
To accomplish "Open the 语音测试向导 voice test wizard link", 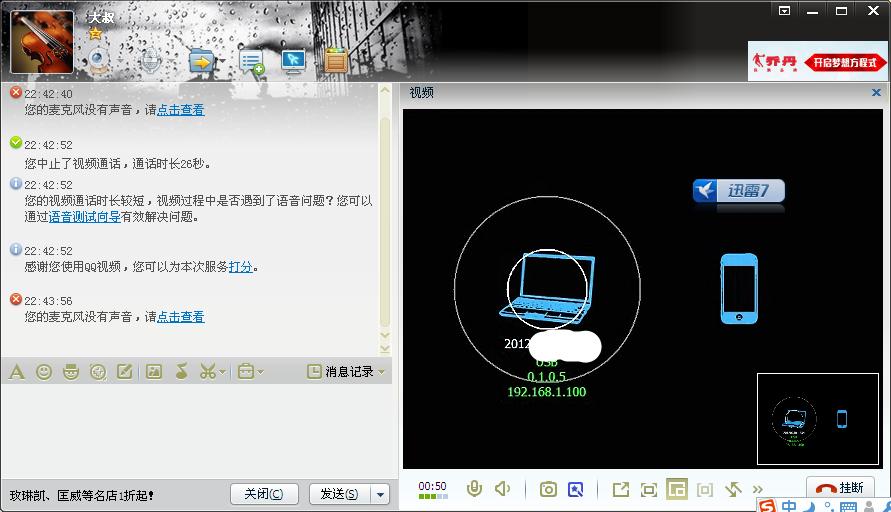I will (84, 217).
